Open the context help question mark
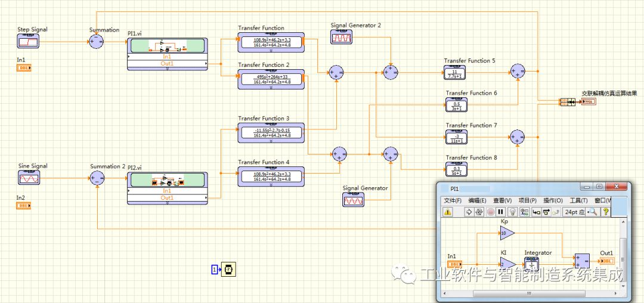This screenshot has height=303, width=644. [x=606, y=212]
